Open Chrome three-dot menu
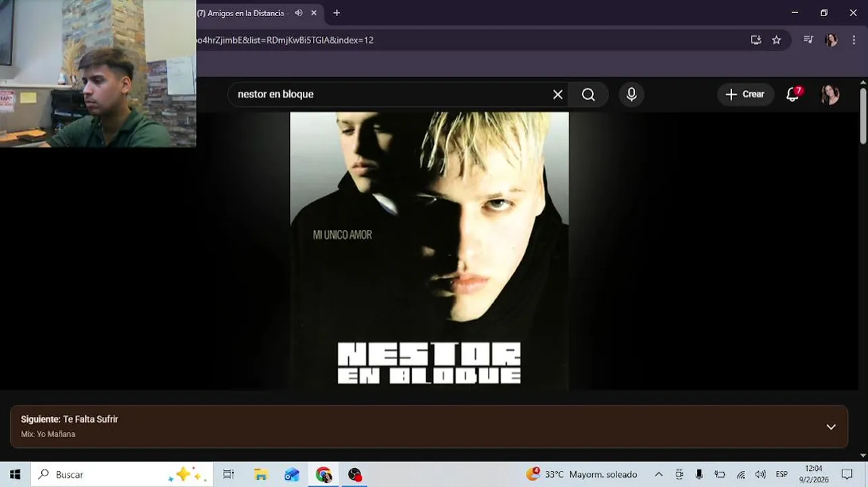 pyautogui.click(x=854, y=40)
